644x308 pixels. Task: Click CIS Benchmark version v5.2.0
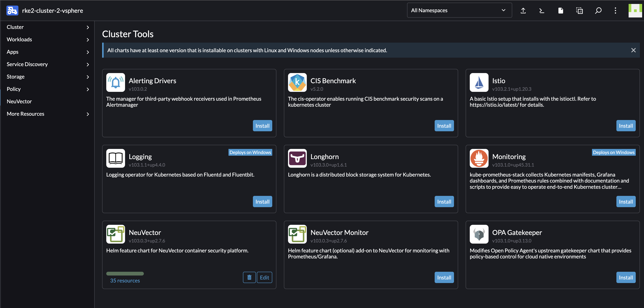[317, 89]
